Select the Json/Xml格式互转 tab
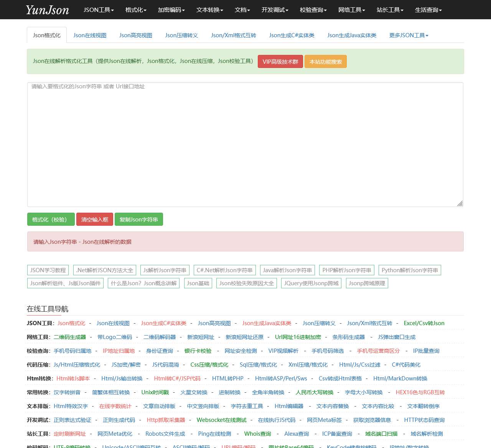 [x=233, y=35]
